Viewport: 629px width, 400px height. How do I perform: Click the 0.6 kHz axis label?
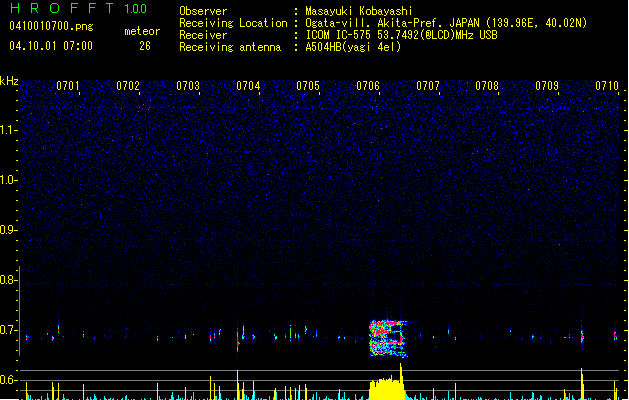pyautogui.click(x=9, y=380)
